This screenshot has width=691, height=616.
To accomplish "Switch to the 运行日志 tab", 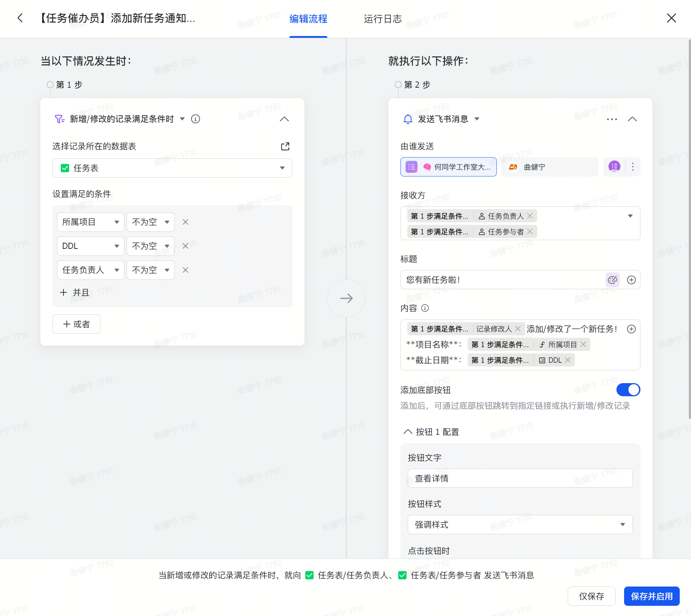I will pos(383,19).
